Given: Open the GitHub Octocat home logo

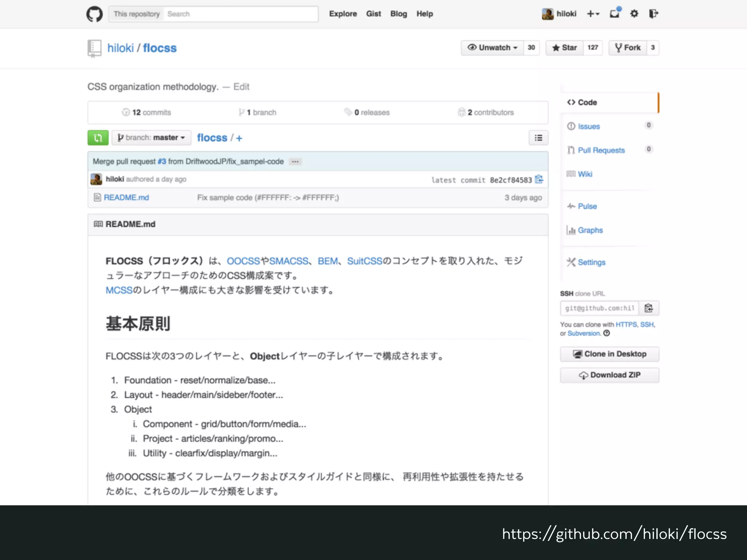Looking at the screenshot, I should 94,14.
